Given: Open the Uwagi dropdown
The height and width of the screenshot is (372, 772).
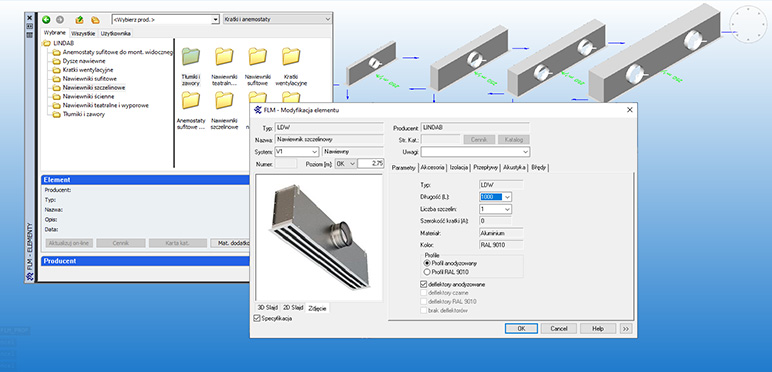Looking at the screenshot, I should pos(476,152).
